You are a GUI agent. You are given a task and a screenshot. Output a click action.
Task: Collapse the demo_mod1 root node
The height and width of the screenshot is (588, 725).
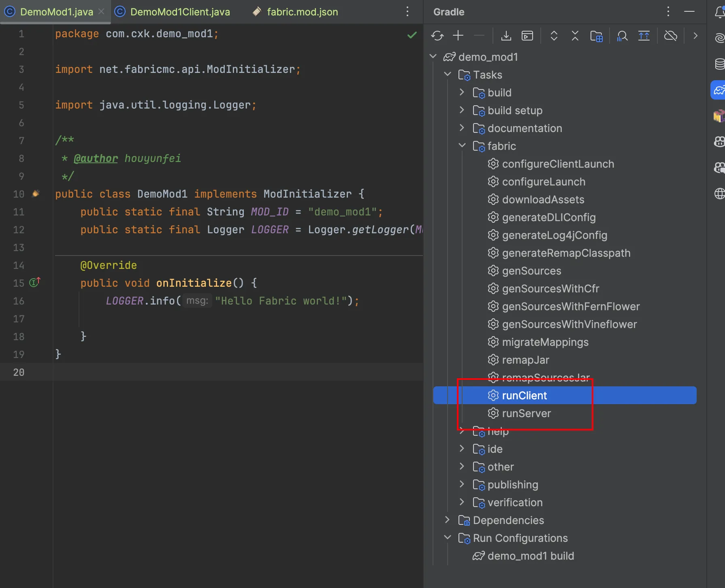[433, 56]
